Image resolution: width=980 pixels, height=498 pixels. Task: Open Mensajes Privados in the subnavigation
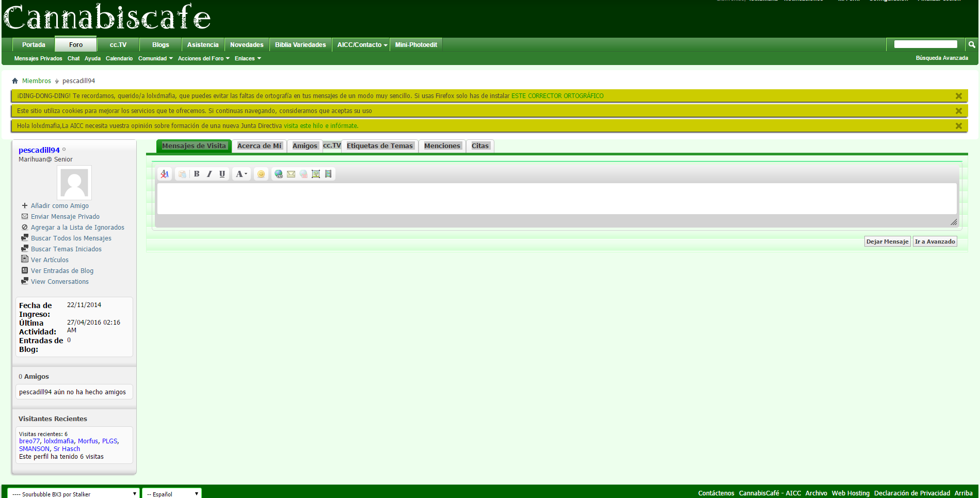click(38, 58)
